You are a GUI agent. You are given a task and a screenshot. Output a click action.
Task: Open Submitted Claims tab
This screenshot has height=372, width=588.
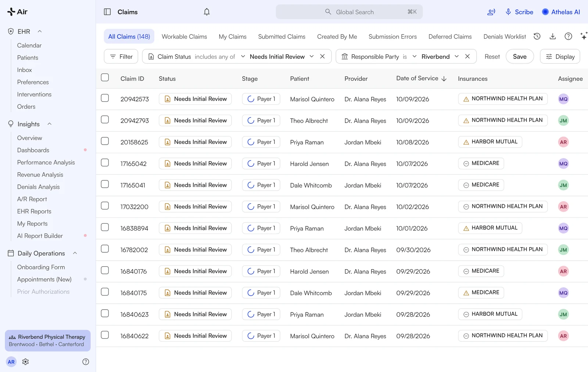tap(282, 37)
